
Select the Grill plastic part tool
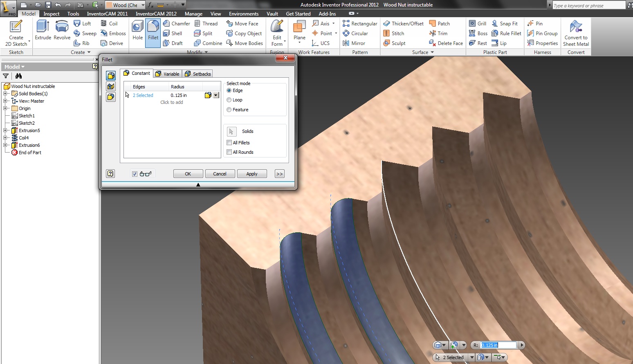coord(478,24)
